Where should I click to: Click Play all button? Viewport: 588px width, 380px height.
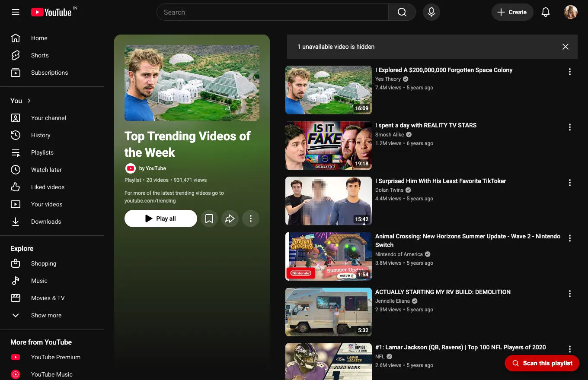pos(161,218)
